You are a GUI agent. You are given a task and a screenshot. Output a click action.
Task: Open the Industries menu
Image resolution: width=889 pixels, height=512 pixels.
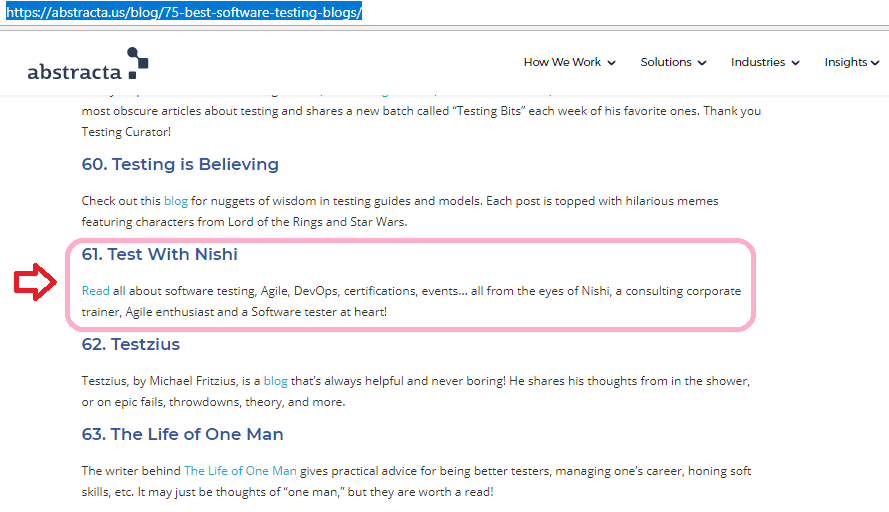757,62
